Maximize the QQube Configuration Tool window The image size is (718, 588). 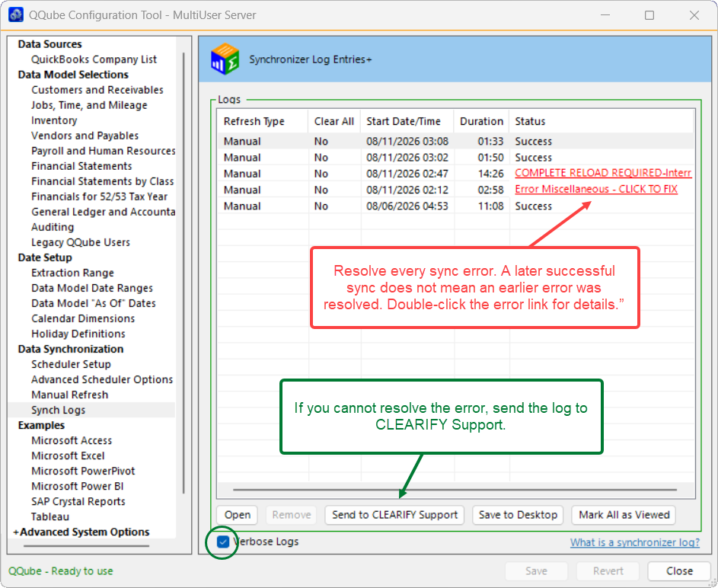(x=649, y=15)
